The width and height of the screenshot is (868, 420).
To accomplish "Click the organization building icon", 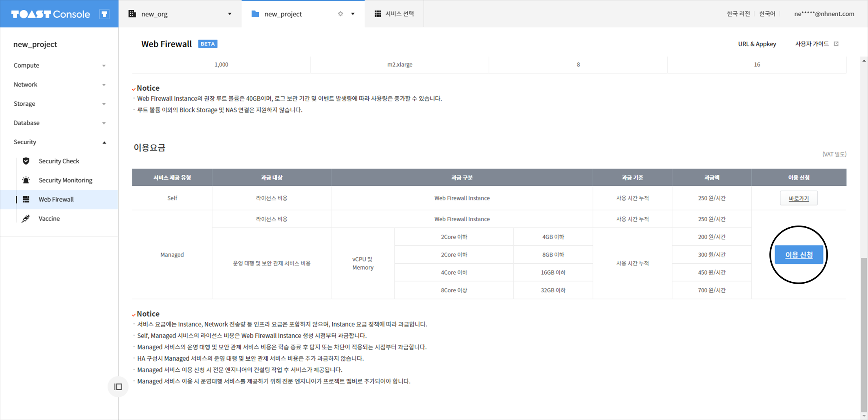I will 132,14.
